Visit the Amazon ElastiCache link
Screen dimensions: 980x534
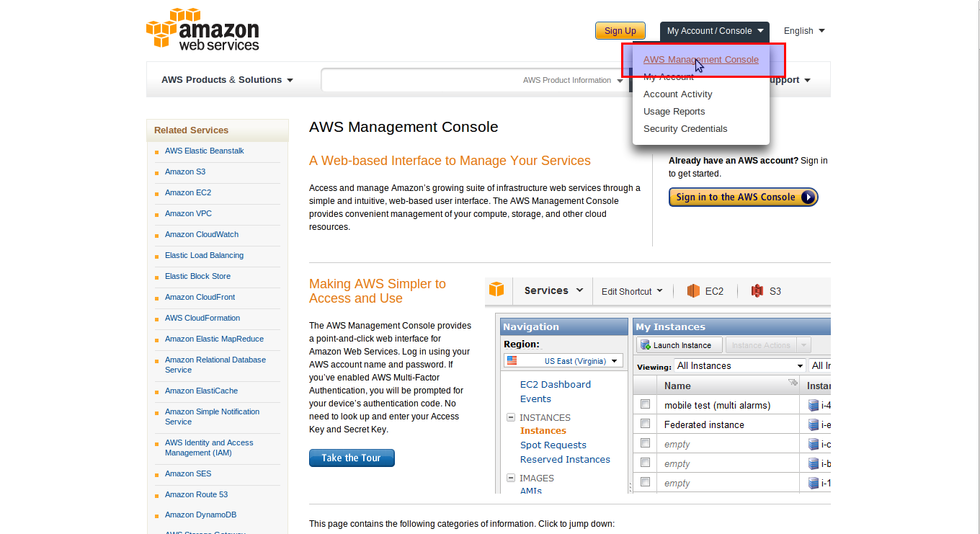(201, 391)
